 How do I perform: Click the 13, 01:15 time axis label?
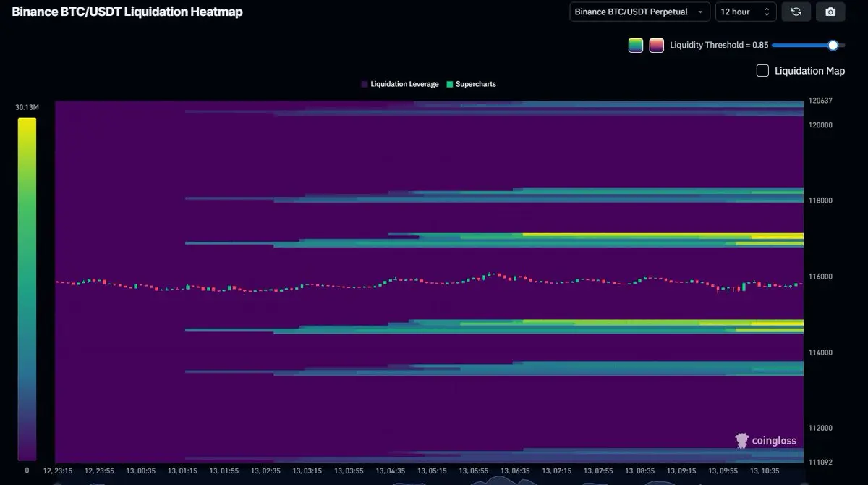click(x=182, y=471)
